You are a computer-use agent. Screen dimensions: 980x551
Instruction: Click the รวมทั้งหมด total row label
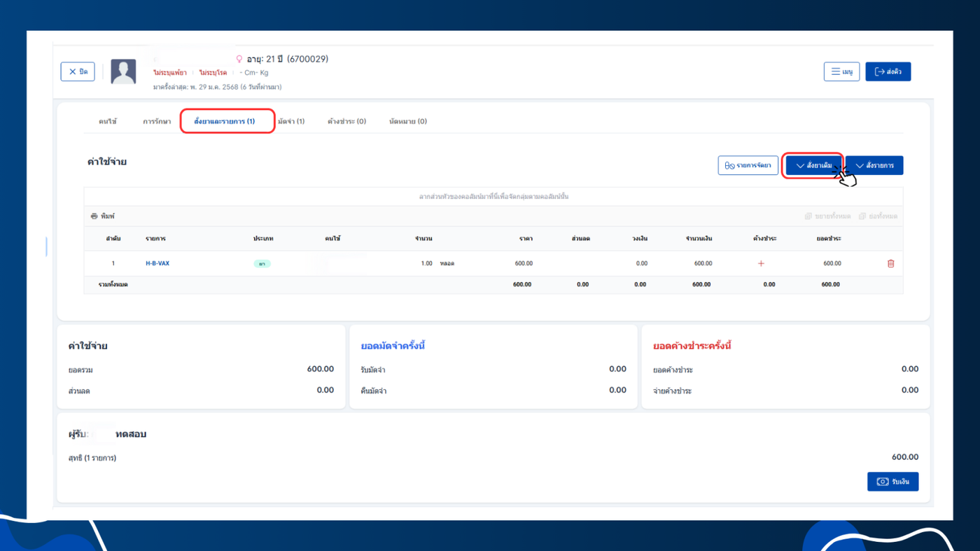[113, 285]
